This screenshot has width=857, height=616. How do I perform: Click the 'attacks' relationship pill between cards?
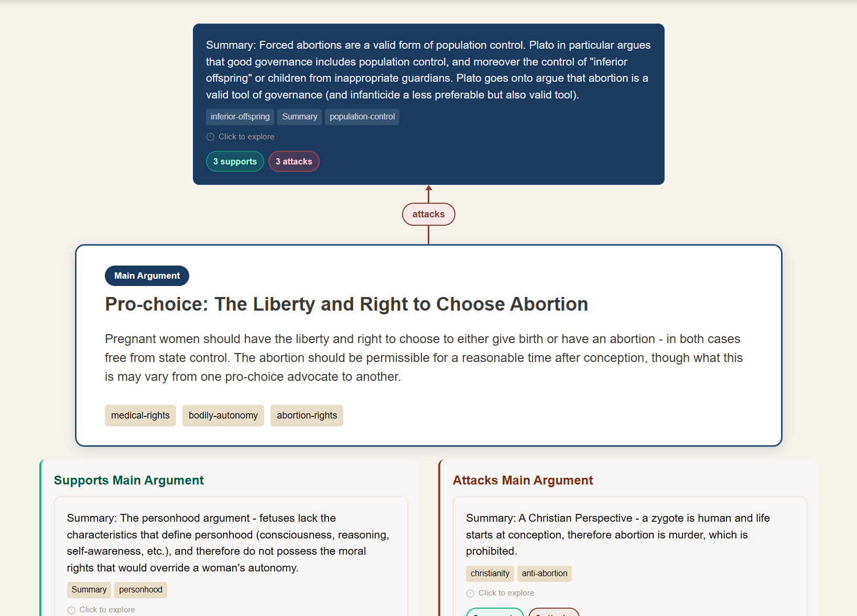[428, 214]
